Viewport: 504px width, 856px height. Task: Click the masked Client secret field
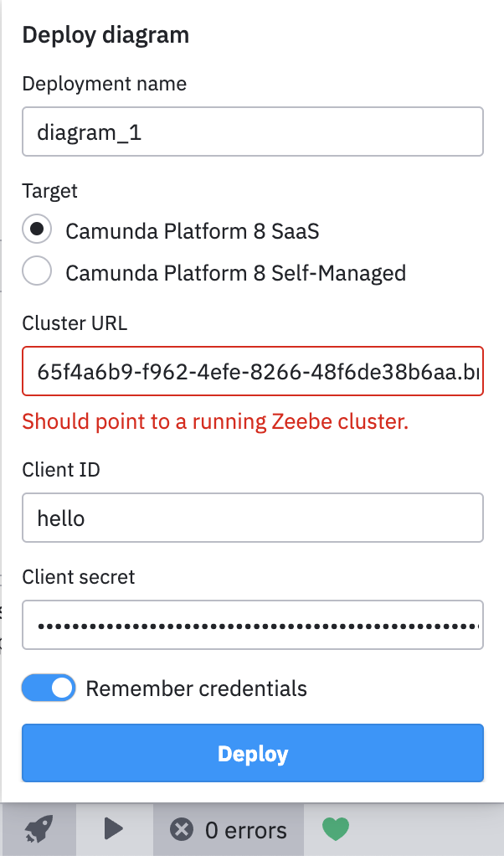(x=251, y=625)
